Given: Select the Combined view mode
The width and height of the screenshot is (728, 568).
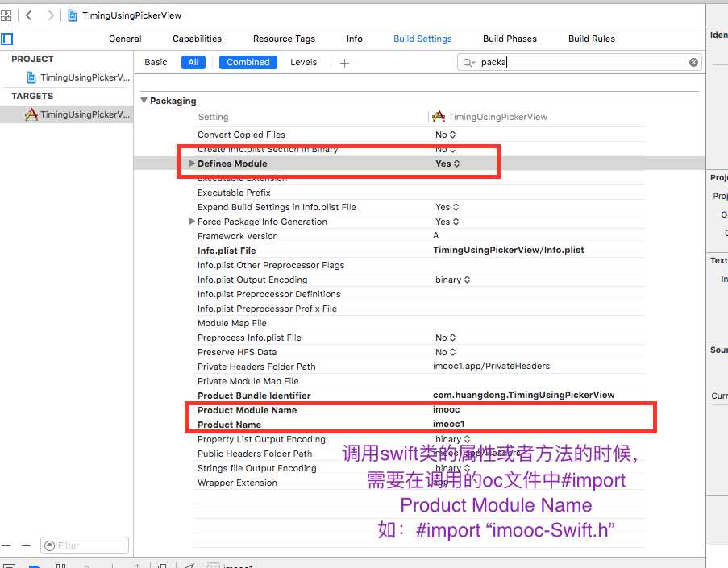Looking at the screenshot, I should coord(248,62).
